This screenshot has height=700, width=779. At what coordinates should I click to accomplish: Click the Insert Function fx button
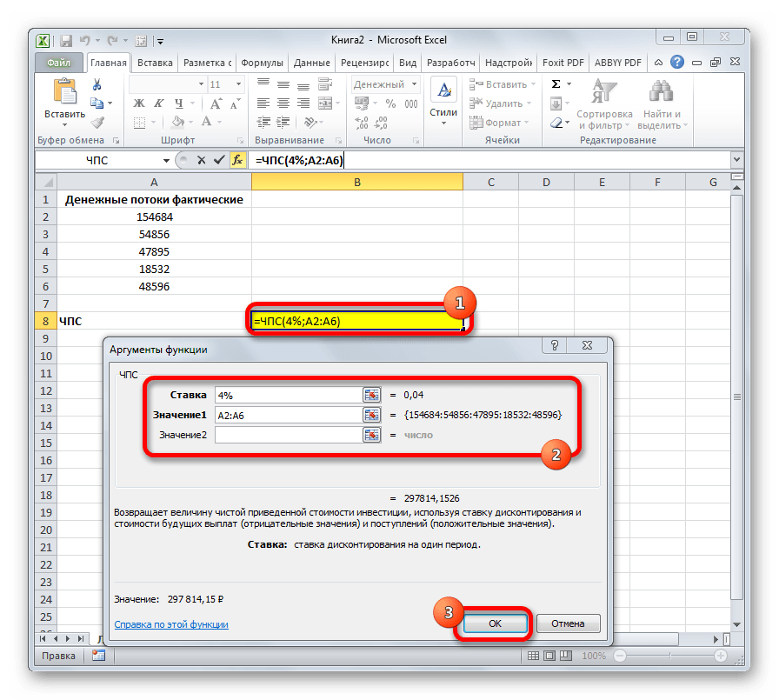pyautogui.click(x=236, y=161)
